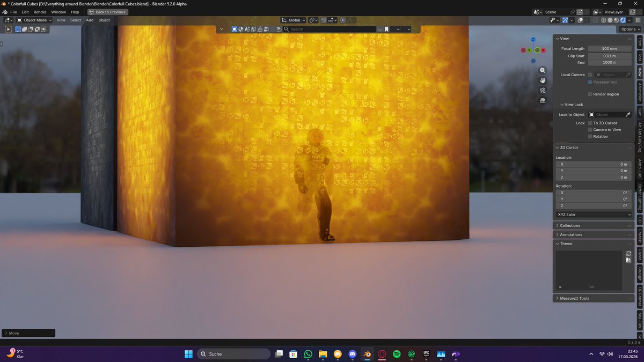Add new ViewLayer icon
Image resolution: width=644 pixels, height=362 pixels.
(x=633, y=12)
